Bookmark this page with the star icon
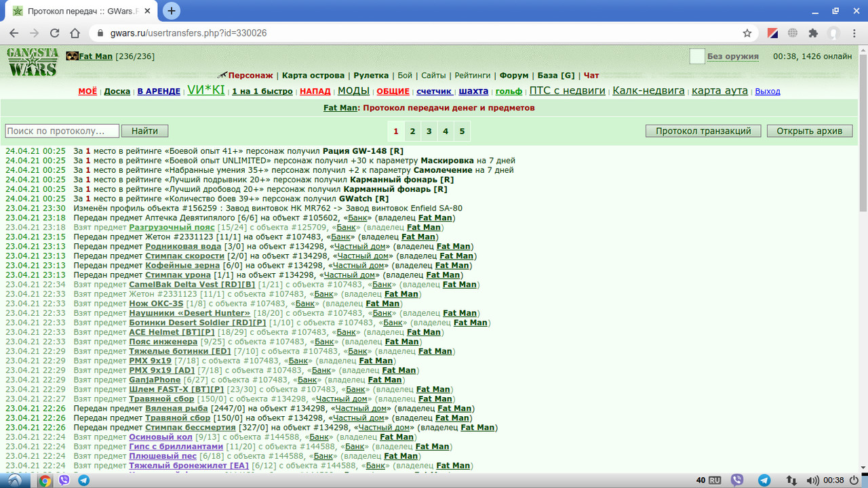This screenshot has width=868, height=488. click(747, 33)
